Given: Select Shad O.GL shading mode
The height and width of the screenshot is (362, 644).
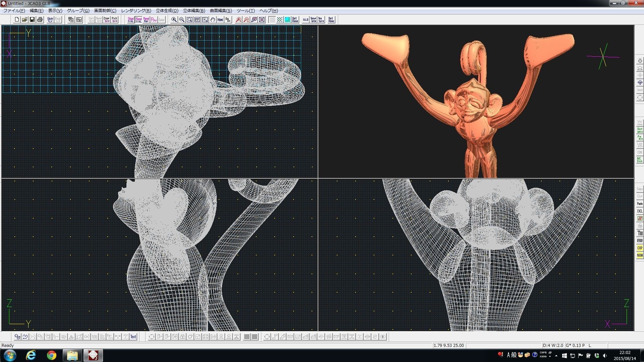Looking at the screenshot, I should [x=131, y=20].
